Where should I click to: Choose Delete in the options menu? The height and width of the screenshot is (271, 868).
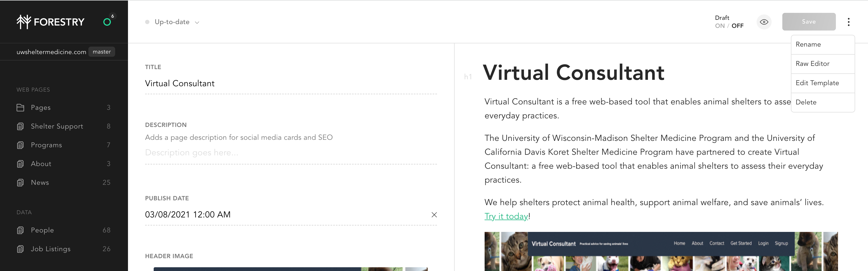click(806, 102)
